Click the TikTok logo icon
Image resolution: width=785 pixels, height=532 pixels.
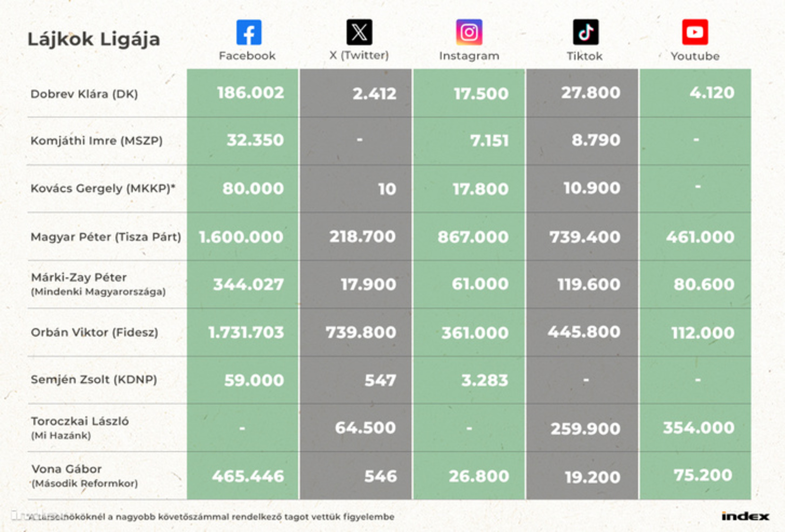coord(585,33)
